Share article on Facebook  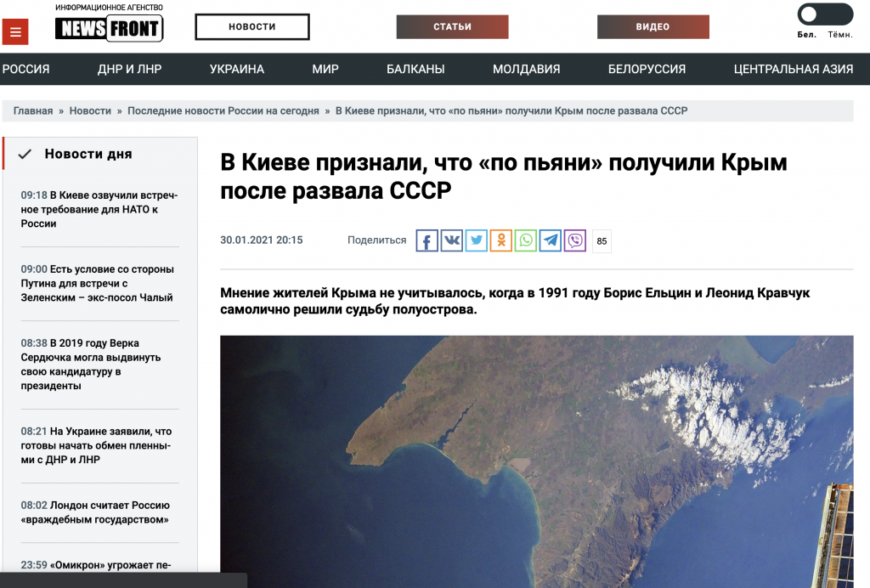tap(427, 240)
